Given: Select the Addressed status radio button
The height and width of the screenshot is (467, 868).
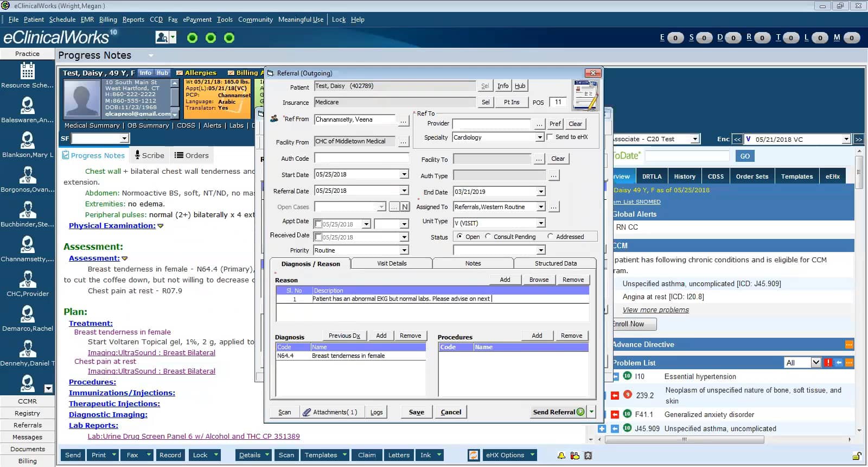Looking at the screenshot, I should point(550,237).
